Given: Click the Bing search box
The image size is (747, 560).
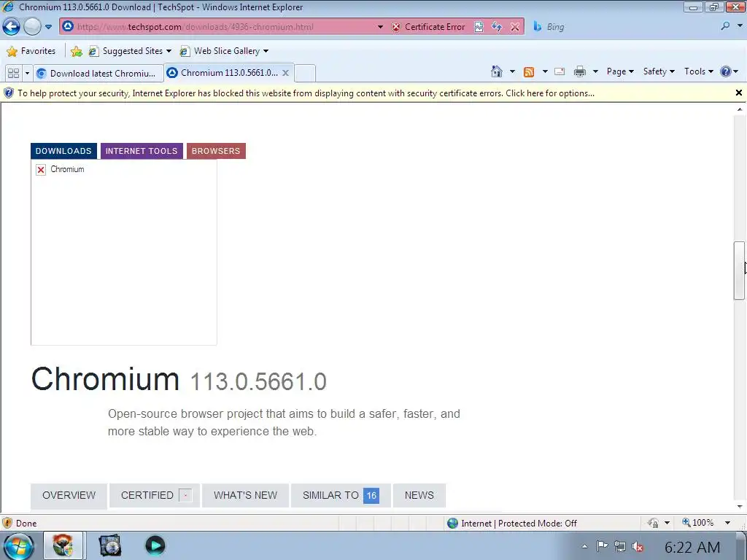Looking at the screenshot, I should tap(624, 27).
